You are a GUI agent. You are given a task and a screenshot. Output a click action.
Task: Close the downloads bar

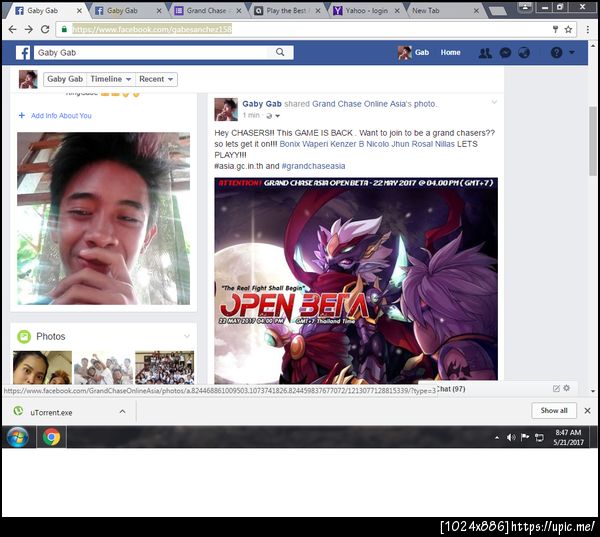(x=587, y=411)
